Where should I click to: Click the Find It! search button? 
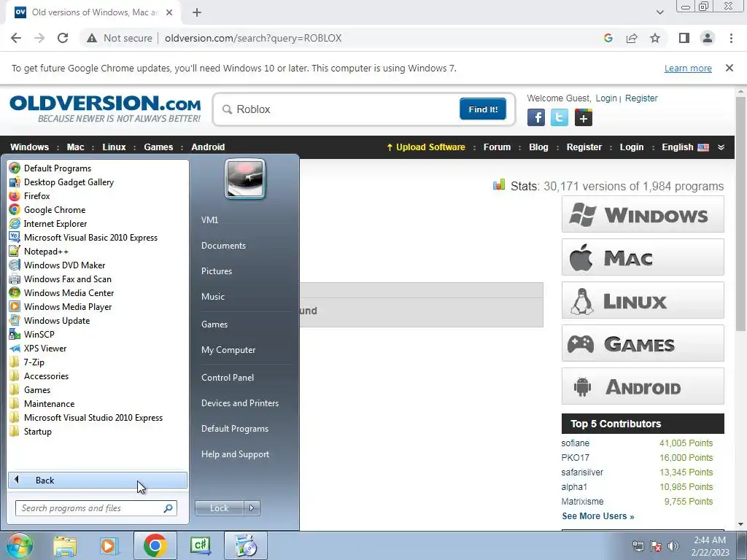pyautogui.click(x=483, y=109)
